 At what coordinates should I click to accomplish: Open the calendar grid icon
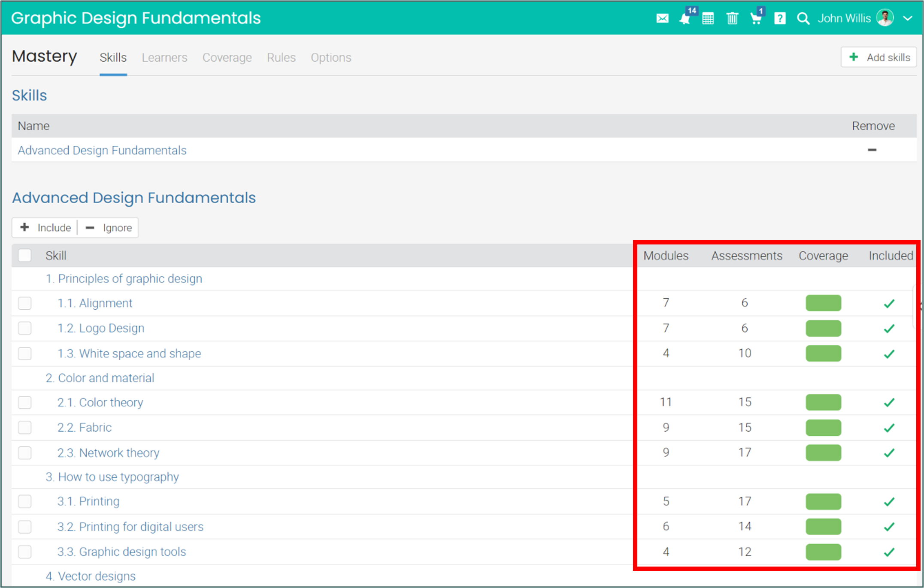pos(708,18)
